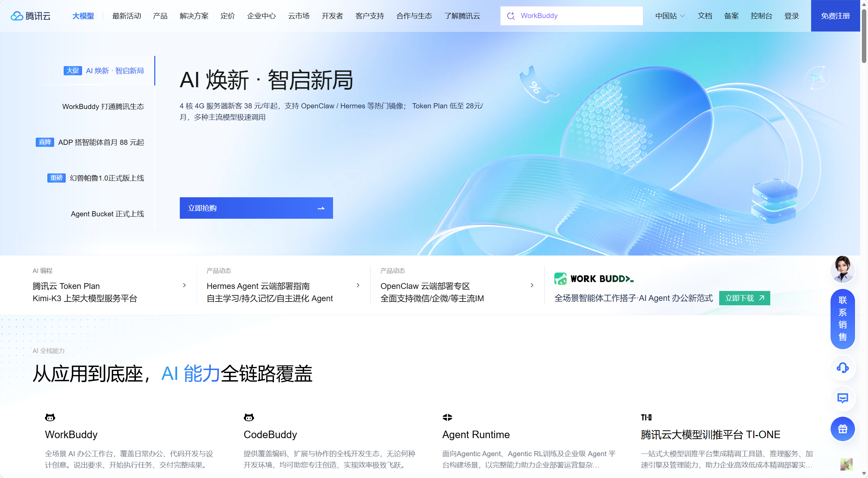Open the Hermes Agent 云端部署指南 chevron
Image resolution: width=868 pixels, height=478 pixels.
[358, 286]
